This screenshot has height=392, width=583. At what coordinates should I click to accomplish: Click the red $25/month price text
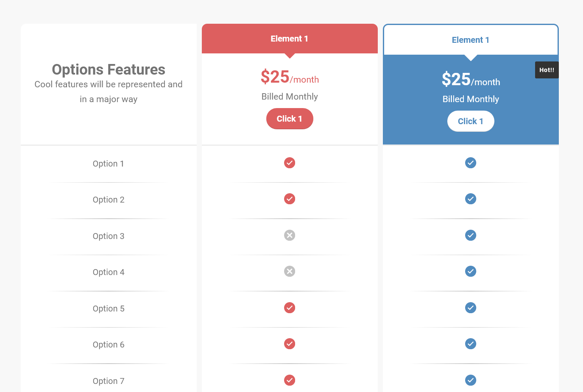[290, 77]
